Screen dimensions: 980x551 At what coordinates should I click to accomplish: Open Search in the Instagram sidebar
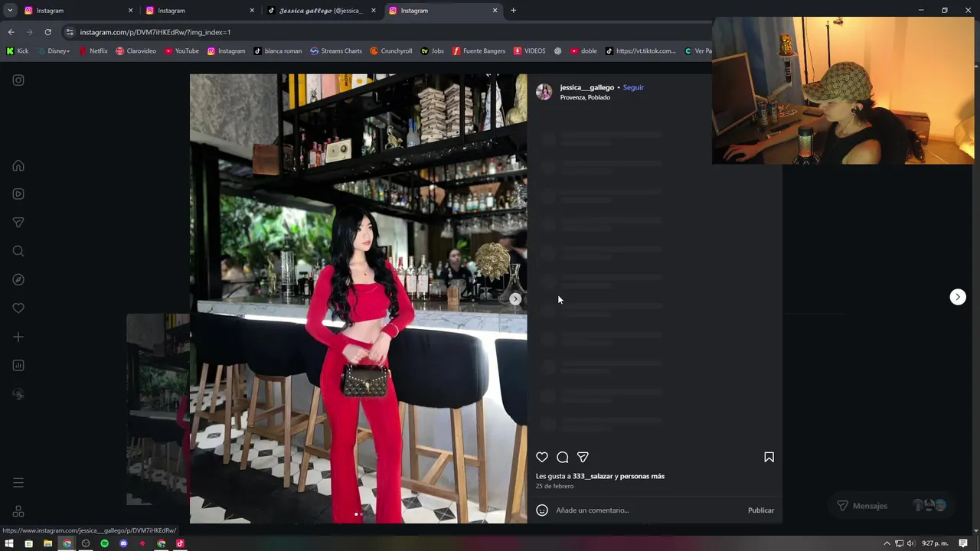coord(18,251)
